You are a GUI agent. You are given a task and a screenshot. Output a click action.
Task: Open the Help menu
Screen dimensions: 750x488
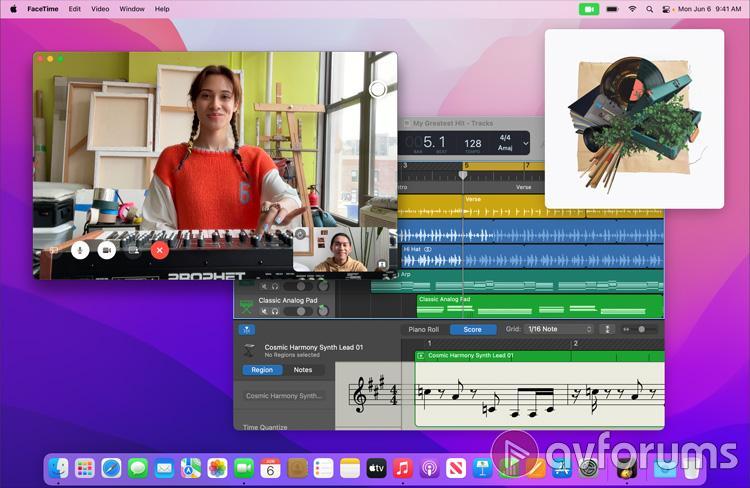coord(162,9)
